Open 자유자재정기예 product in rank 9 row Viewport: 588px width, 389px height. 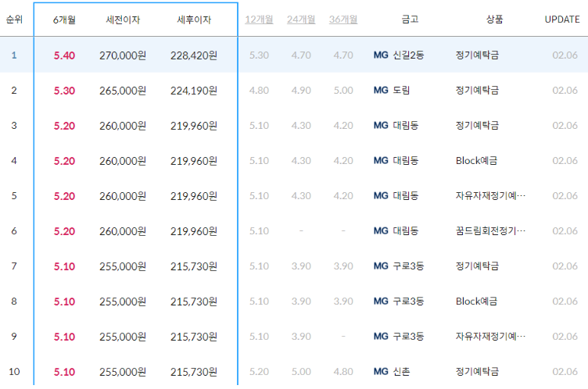(x=490, y=336)
